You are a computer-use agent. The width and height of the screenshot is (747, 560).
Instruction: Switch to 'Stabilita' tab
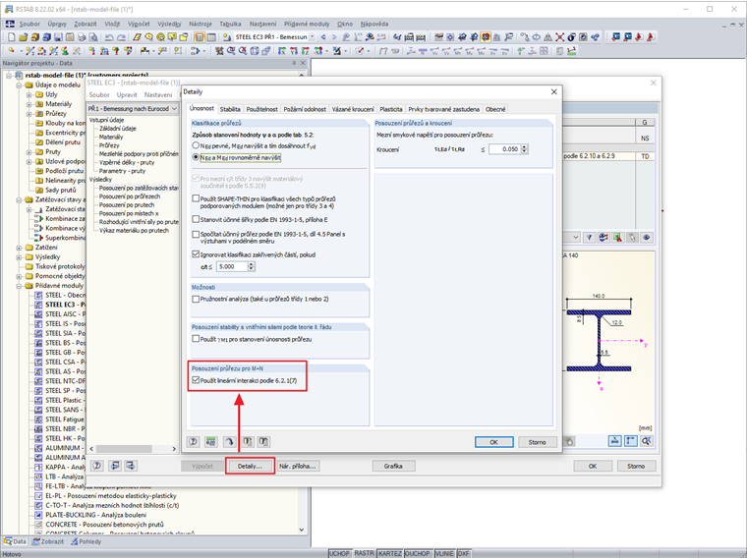(x=230, y=109)
